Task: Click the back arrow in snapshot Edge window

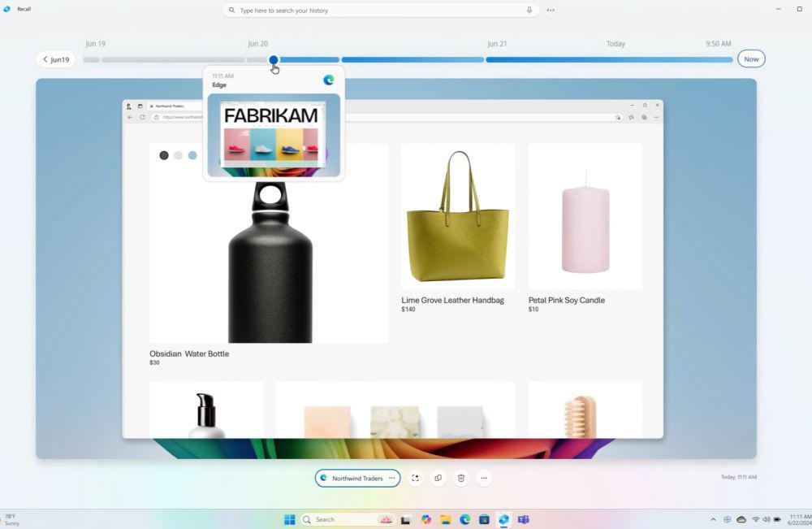Action: (x=130, y=118)
